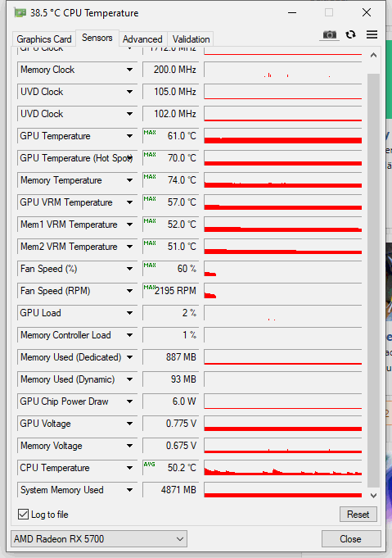Expand the Memory Voltage dropdown arrow
This screenshot has width=392, height=558.
click(x=130, y=446)
